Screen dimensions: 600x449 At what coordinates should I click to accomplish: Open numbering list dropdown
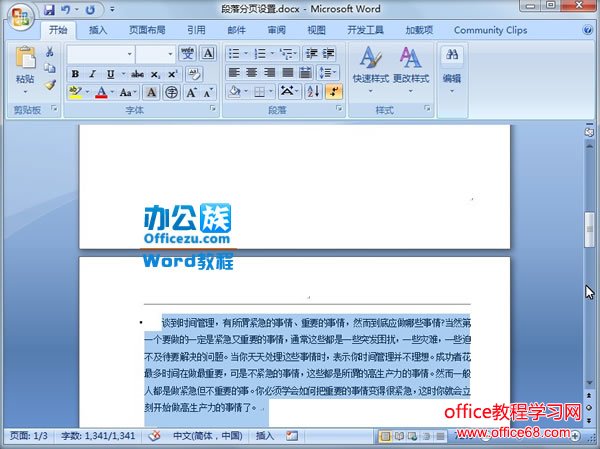[x=272, y=53]
